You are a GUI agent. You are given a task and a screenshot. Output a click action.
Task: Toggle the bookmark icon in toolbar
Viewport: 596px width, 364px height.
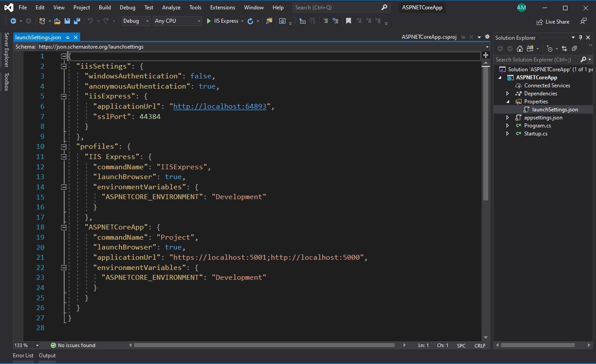pyautogui.click(x=348, y=21)
